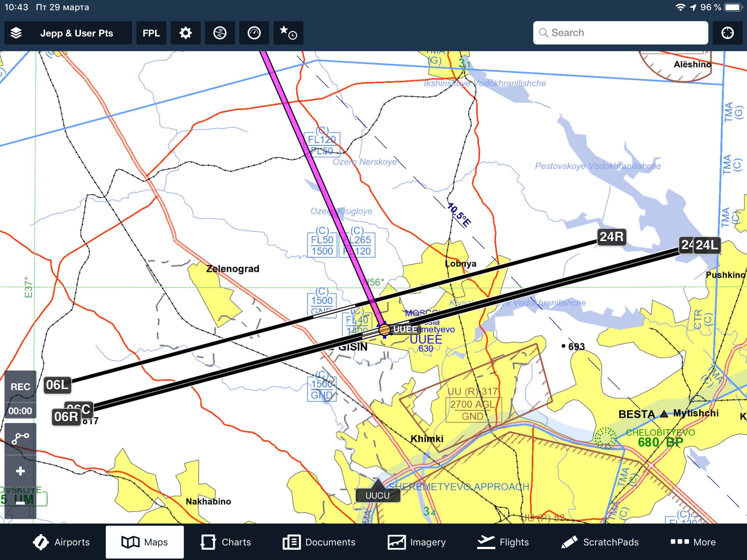747x560 pixels.
Task: Expand the Jepp & User Pts dropdown
Action: [77, 33]
